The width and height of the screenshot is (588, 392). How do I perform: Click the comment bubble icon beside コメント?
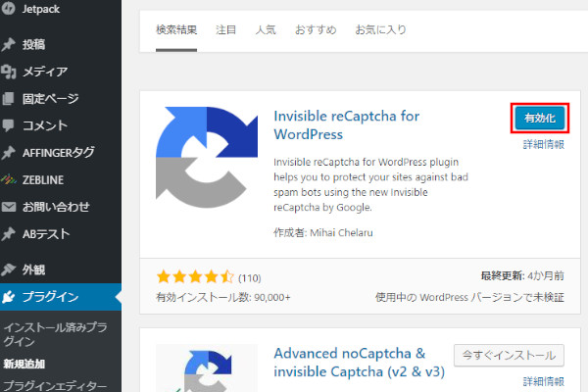(x=8, y=125)
